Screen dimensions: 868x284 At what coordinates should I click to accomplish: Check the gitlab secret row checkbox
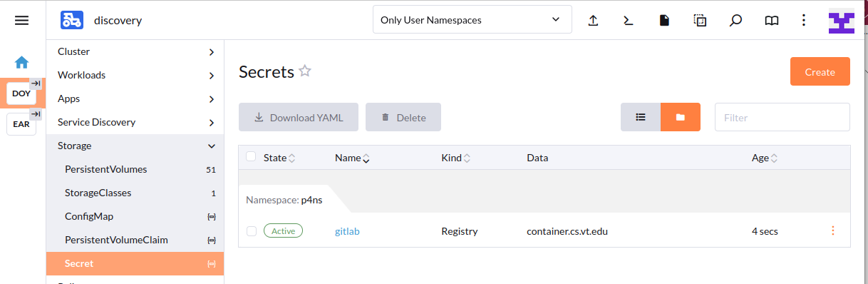tap(251, 231)
